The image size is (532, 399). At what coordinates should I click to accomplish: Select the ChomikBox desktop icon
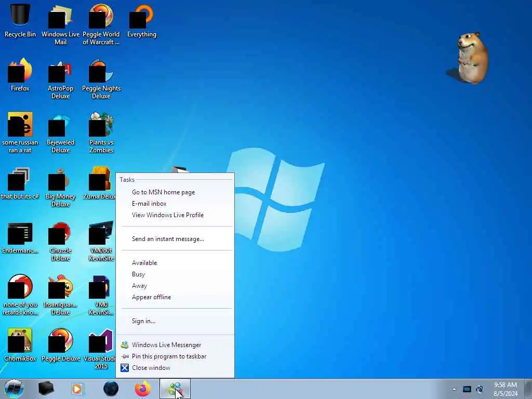click(20, 345)
